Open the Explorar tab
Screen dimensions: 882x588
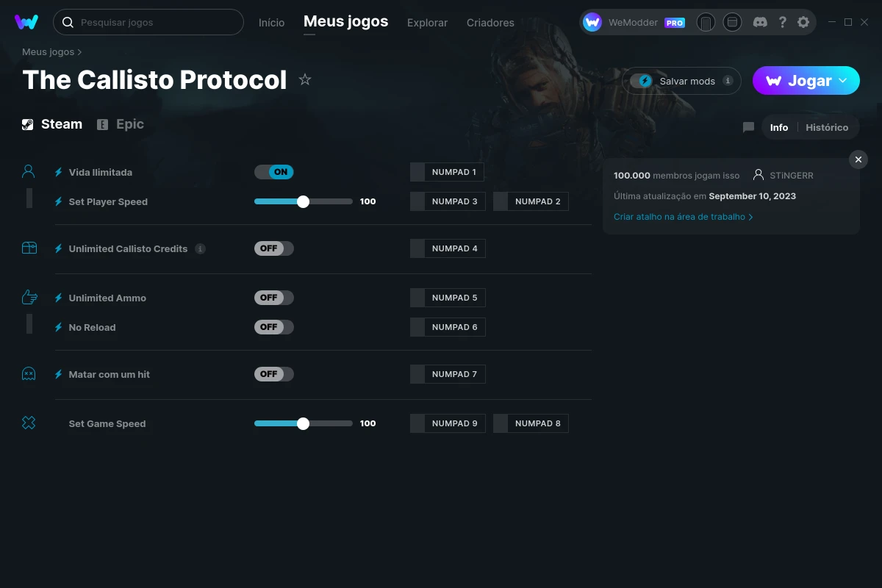pyautogui.click(x=427, y=23)
